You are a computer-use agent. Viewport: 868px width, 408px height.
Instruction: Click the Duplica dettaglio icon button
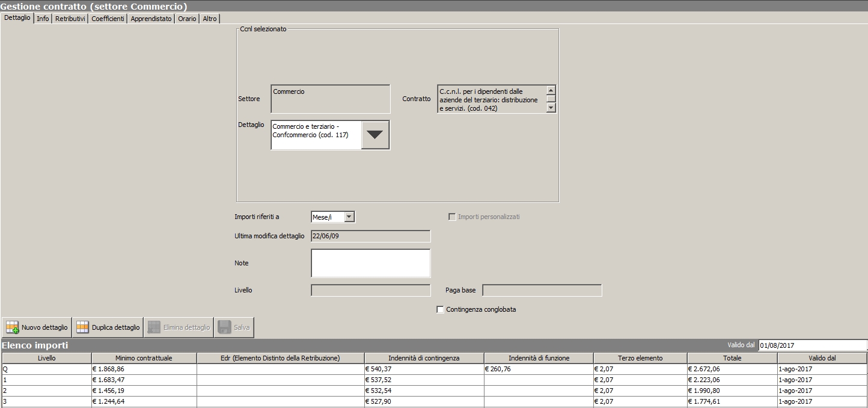click(x=82, y=327)
